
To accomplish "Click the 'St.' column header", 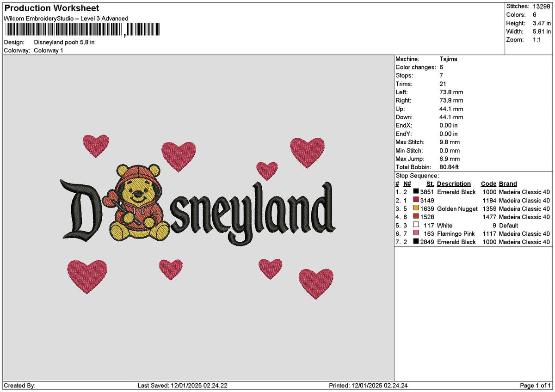I will tap(430, 184).
